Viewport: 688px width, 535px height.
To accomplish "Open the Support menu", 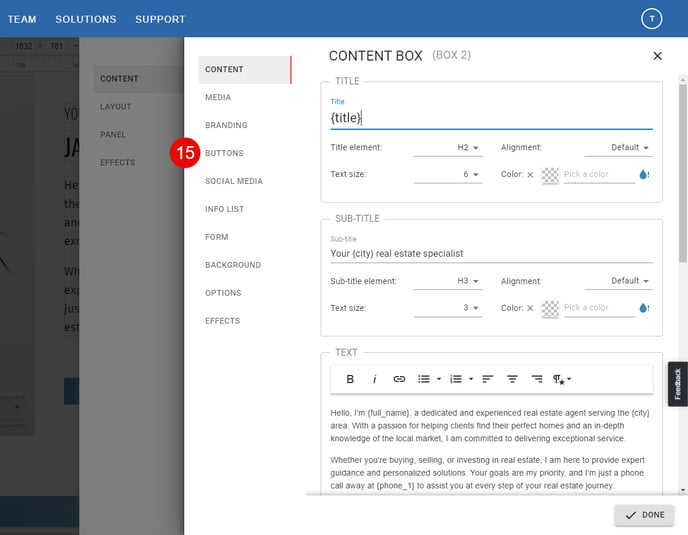I will [160, 19].
